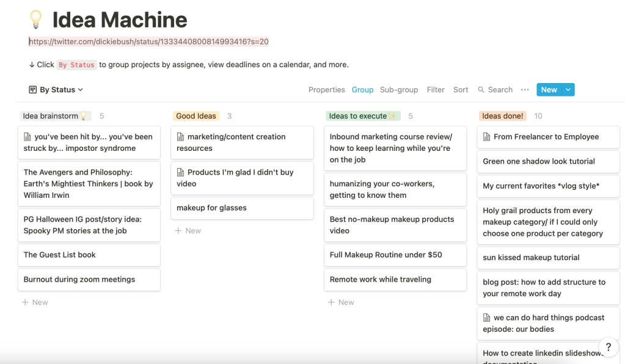Click page icon on impostor syndrome card
The width and height of the screenshot is (625, 364).
pos(27,137)
